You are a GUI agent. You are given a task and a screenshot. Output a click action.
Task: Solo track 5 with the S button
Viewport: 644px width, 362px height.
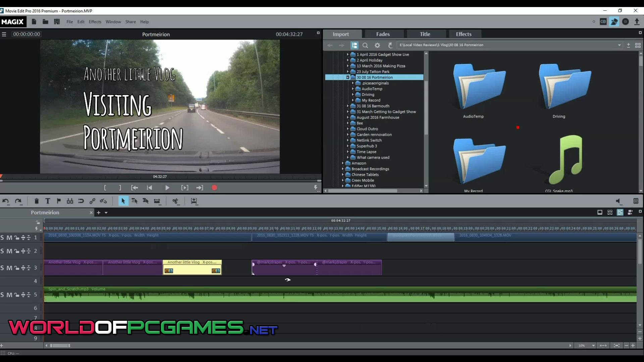pos(2,295)
